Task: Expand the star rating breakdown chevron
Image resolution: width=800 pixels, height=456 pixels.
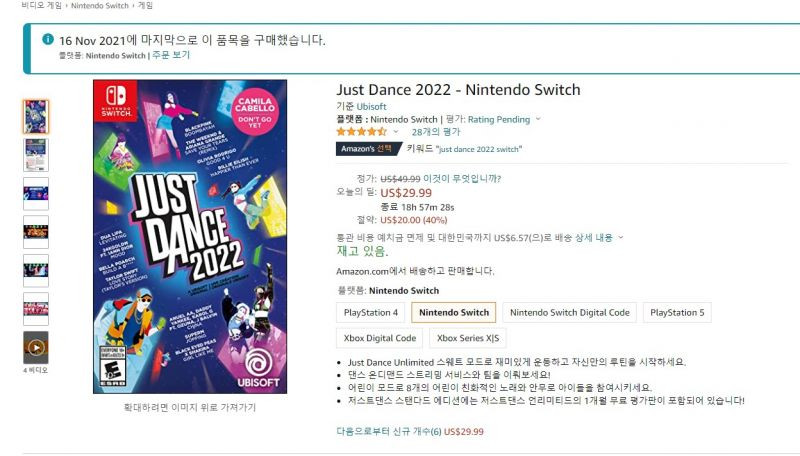Action: (395, 132)
